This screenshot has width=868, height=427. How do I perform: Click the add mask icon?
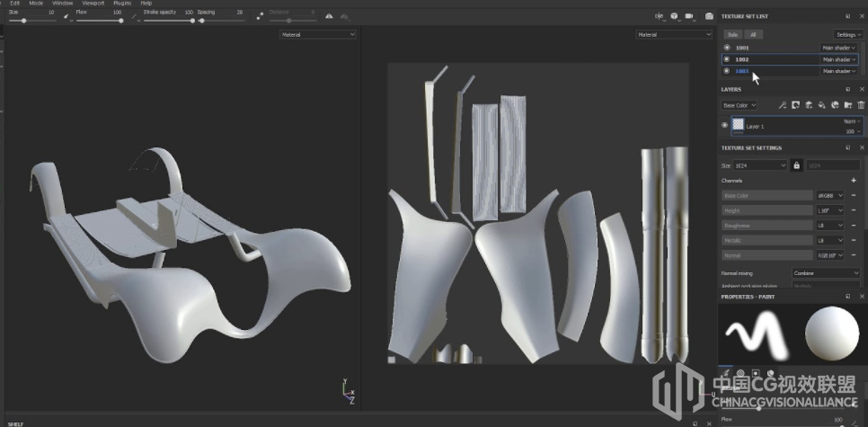tap(795, 104)
